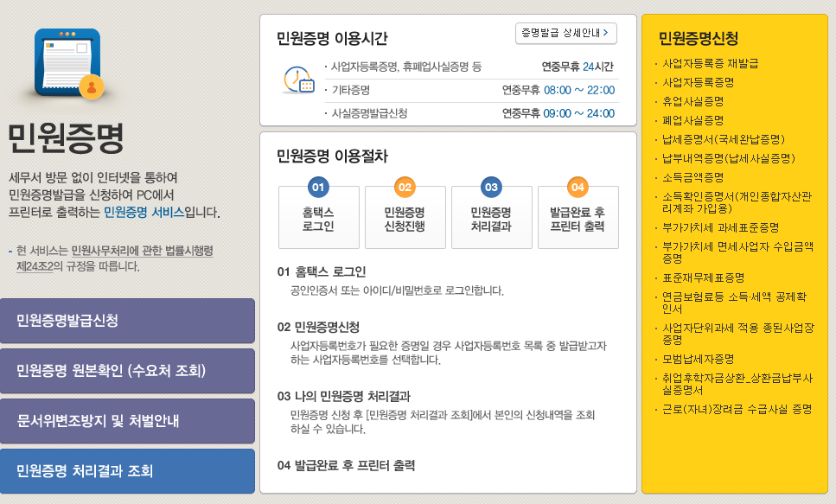Click the 휴업사실증명 link
The width and height of the screenshot is (836, 504).
692,101
